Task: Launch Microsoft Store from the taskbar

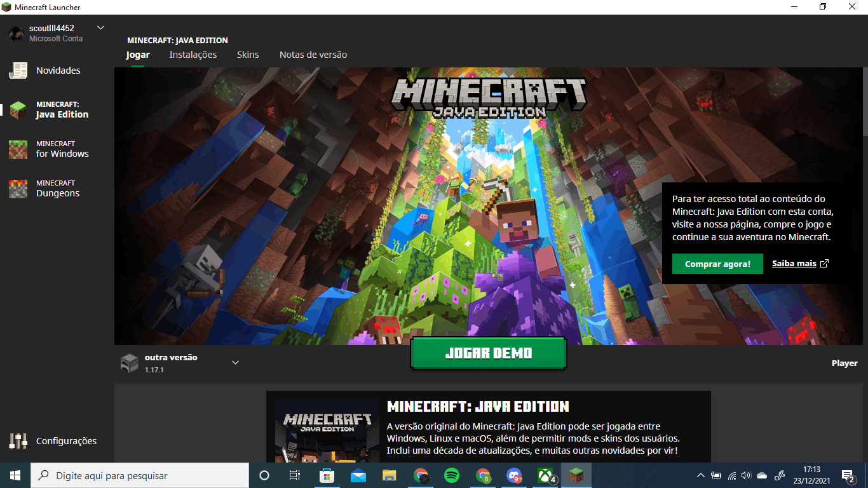Action: [x=327, y=475]
